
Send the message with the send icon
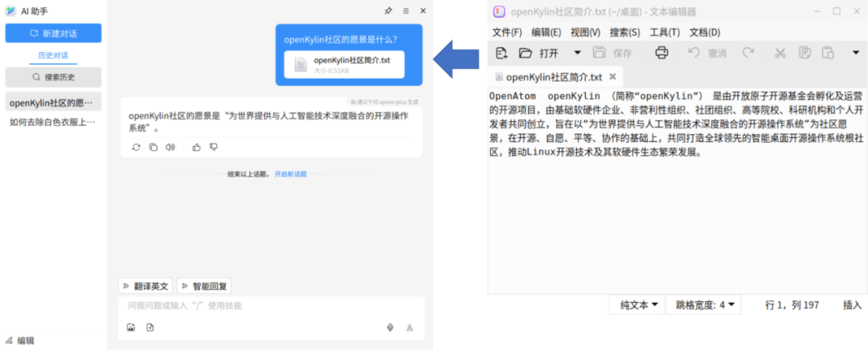[410, 328]
